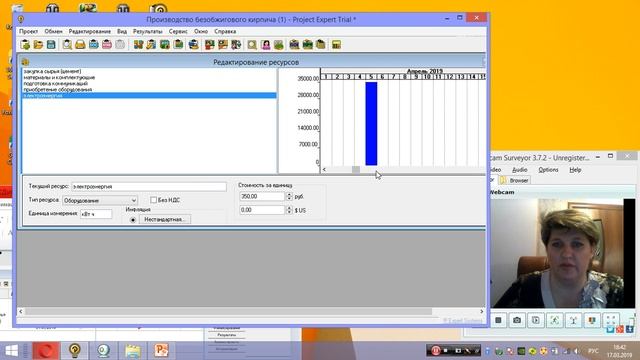Click the Нестандартная... inflation button
Image resolution: width=640 pixels, height=360 pixels.
[164, 220]
